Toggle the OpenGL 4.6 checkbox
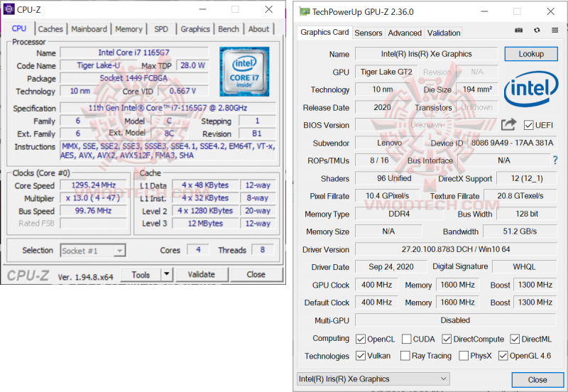568x392 pixels. pos(503,356)
